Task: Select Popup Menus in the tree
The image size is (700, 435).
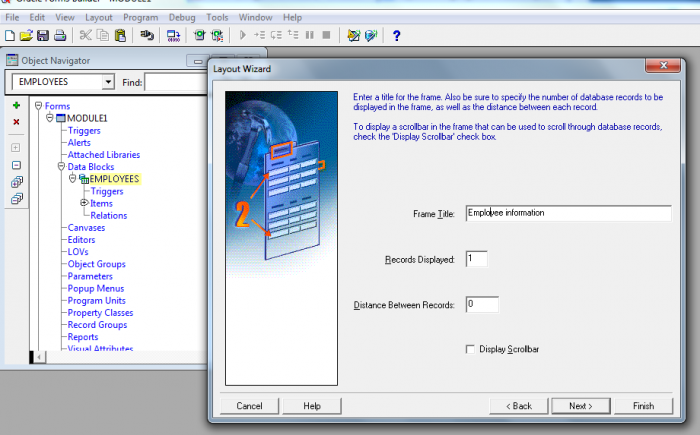Action: pos(96,289)
